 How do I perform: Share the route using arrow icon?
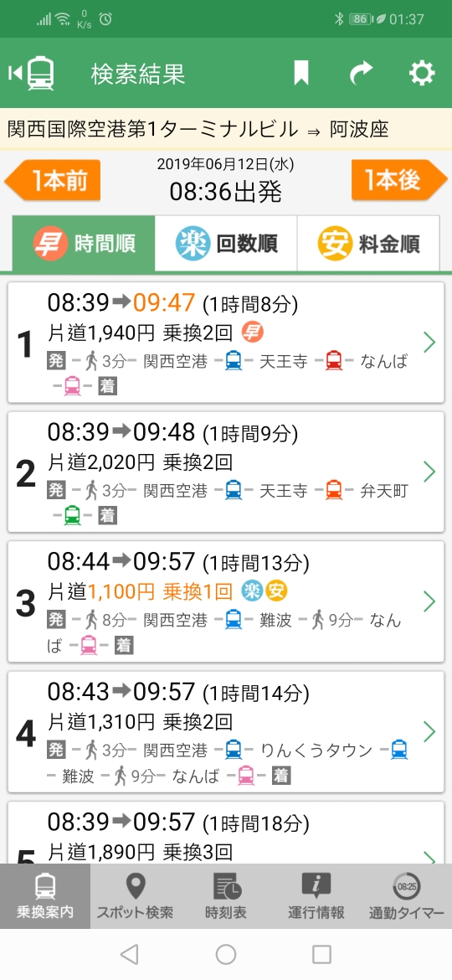[x=360, y=74]
